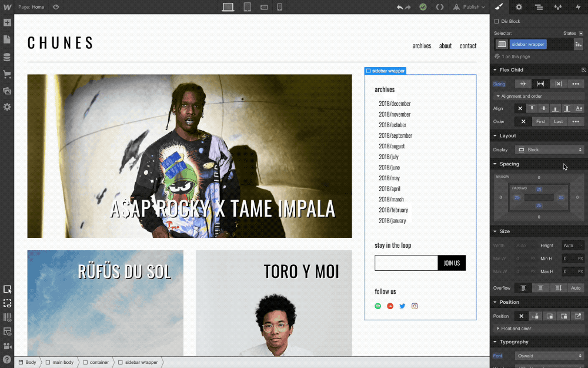This screenshot has width=588, height=368.
Task: Set order to First
Action: point(540,122)
